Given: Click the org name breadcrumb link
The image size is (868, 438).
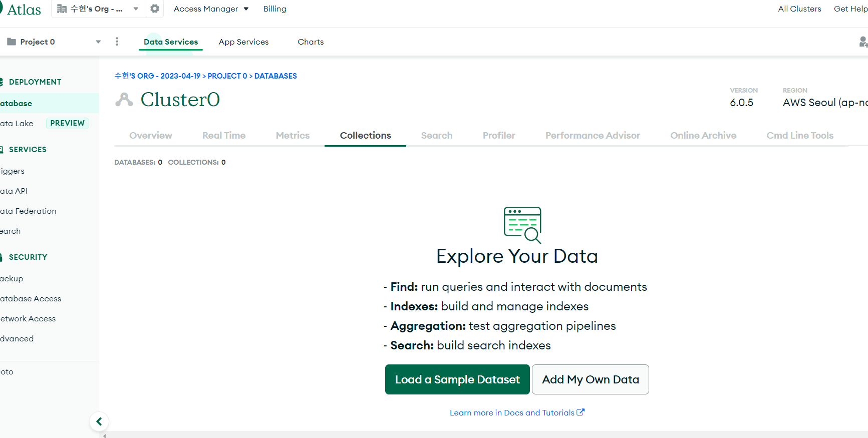Looking at the screenshot, I should [x=157, y=76].
